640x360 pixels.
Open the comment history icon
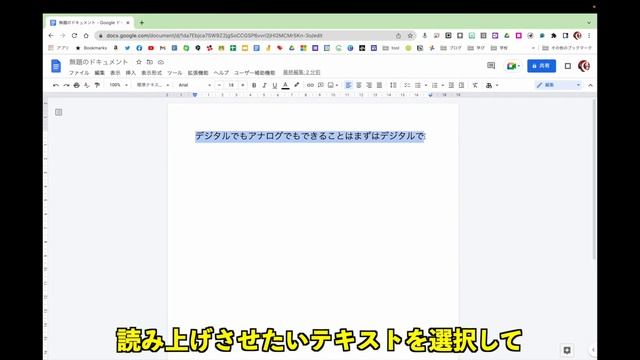[x=491, y=66]
